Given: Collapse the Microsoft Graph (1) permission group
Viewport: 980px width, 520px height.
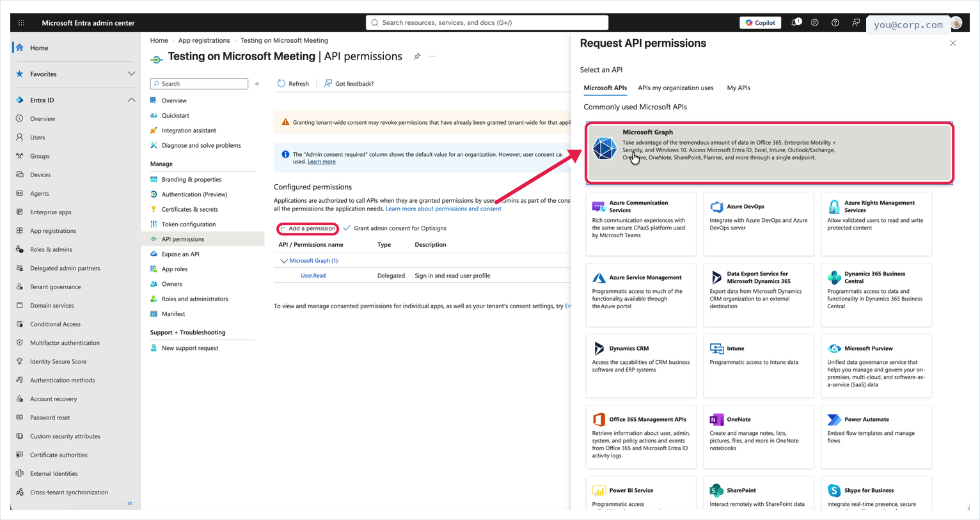Looking at the screenshot, I should tap(284, 261).
